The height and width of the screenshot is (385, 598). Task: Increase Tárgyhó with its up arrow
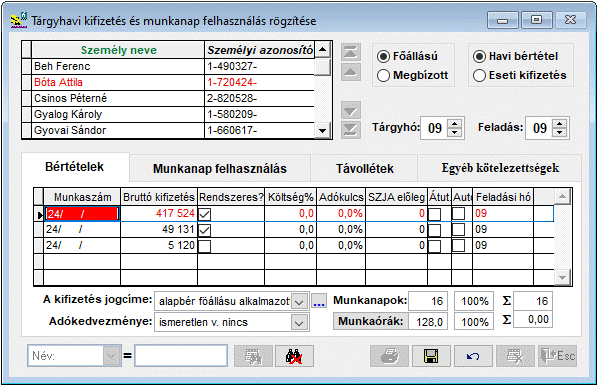click(455, 124)
